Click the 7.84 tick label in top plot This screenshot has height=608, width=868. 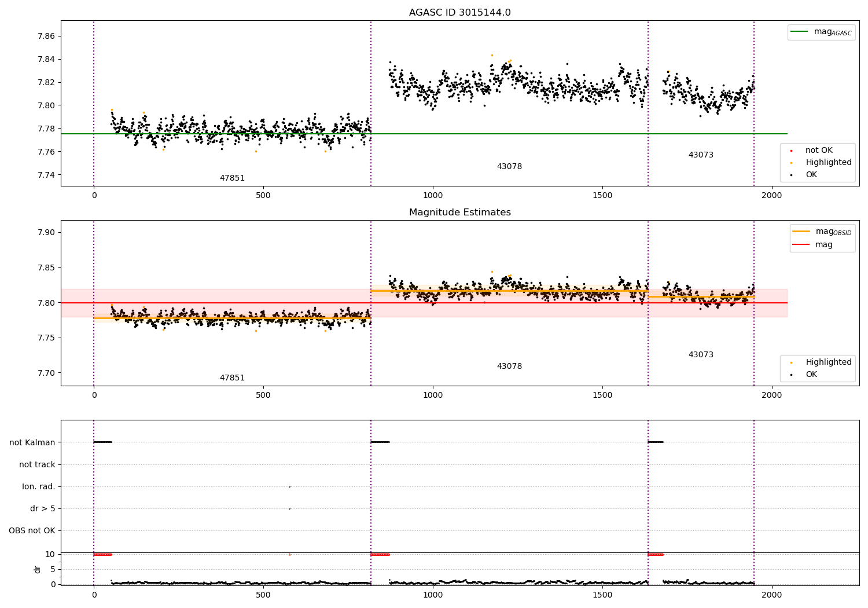[x=46, y=59]
